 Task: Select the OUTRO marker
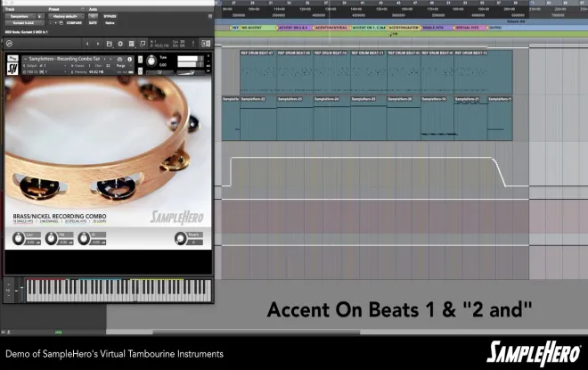495,28
